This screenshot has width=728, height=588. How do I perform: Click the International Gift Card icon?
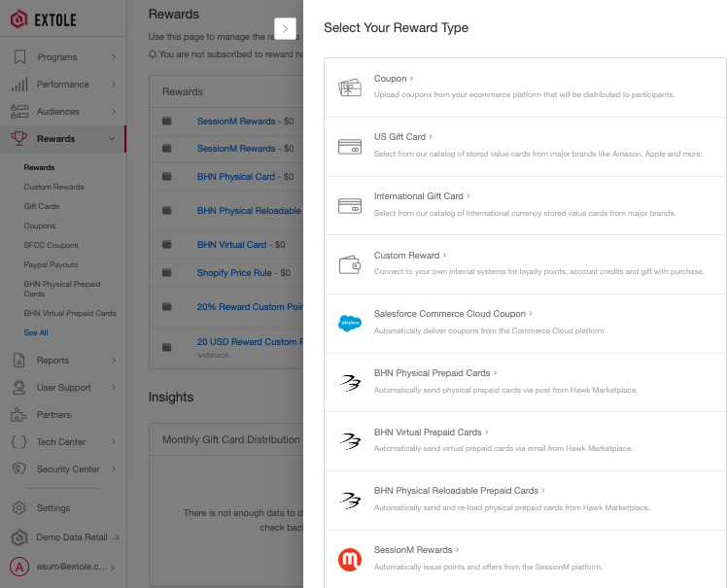tap(350, 206)
